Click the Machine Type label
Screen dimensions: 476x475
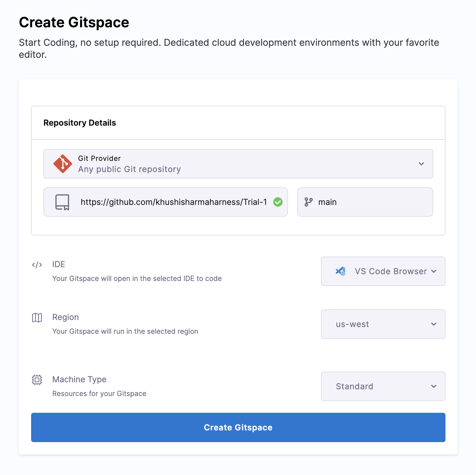pyautogui.click(x=79, y=379)
